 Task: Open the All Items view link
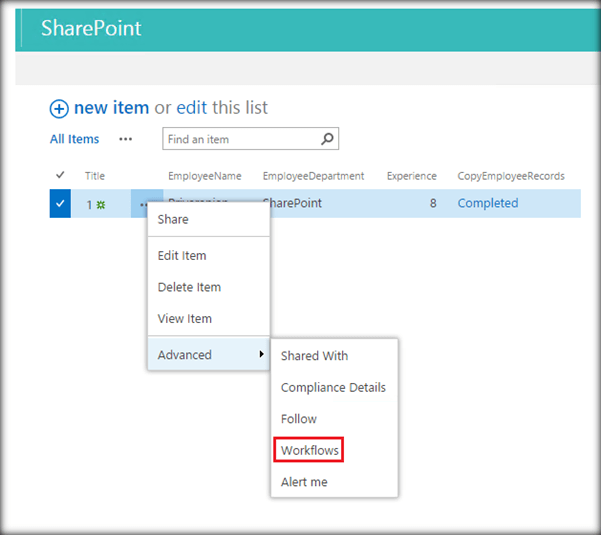coord(75,139)
